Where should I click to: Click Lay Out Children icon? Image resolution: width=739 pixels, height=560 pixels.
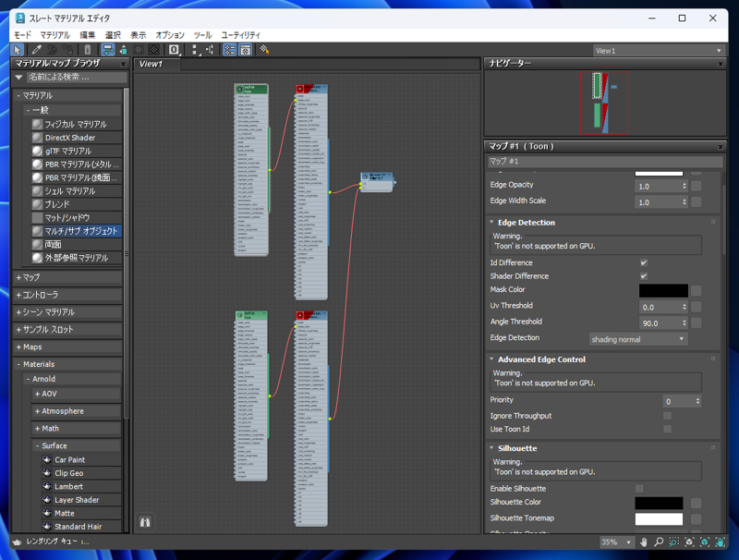tap(210, 50)
